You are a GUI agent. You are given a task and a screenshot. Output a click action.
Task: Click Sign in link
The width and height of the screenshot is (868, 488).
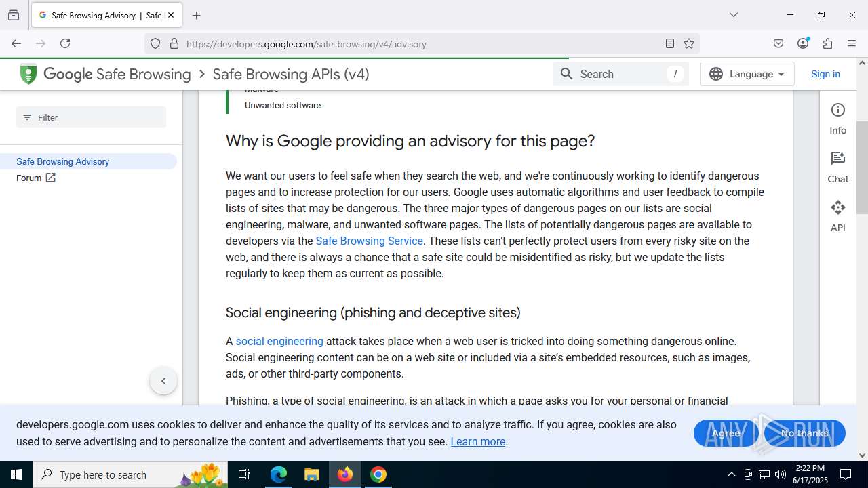825,74
